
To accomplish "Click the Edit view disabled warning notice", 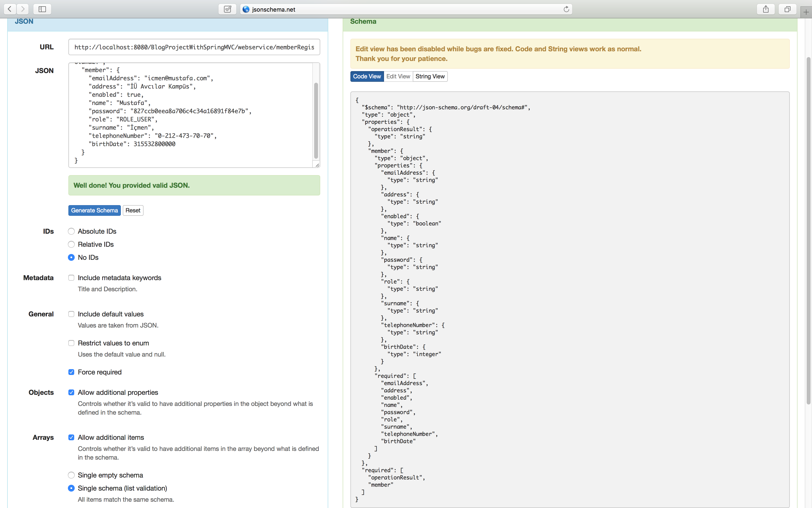I will click(570, 54).
